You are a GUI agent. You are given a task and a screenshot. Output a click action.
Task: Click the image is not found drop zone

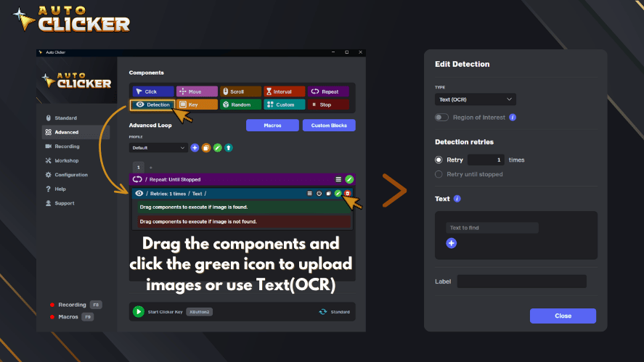(244, 222)
